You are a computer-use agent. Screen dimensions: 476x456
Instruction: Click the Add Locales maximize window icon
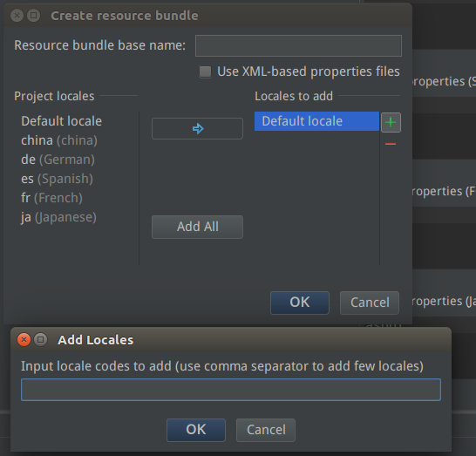[x=40, y=339]
